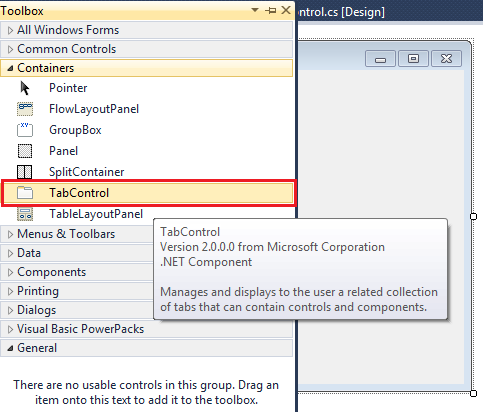
Task: Select the Pointer tool icon
Action: pyautogui.click(x=25, y=88)
